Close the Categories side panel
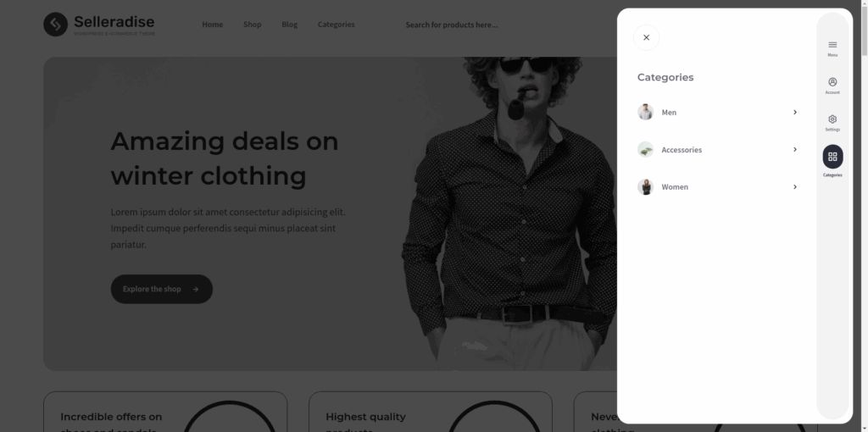The height and width of the screenshot is (432, 868). [x=646, y=37]
